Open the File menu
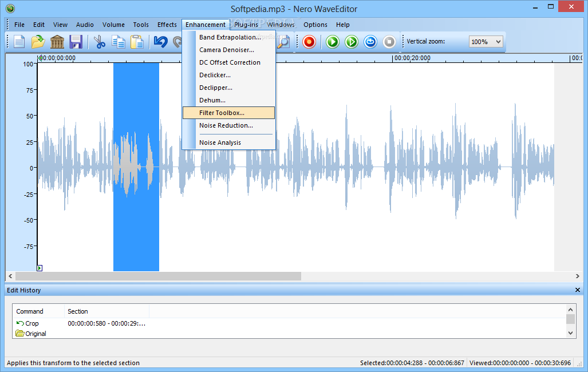The height and width of the screenshot is (372, 588). (19, 25)
